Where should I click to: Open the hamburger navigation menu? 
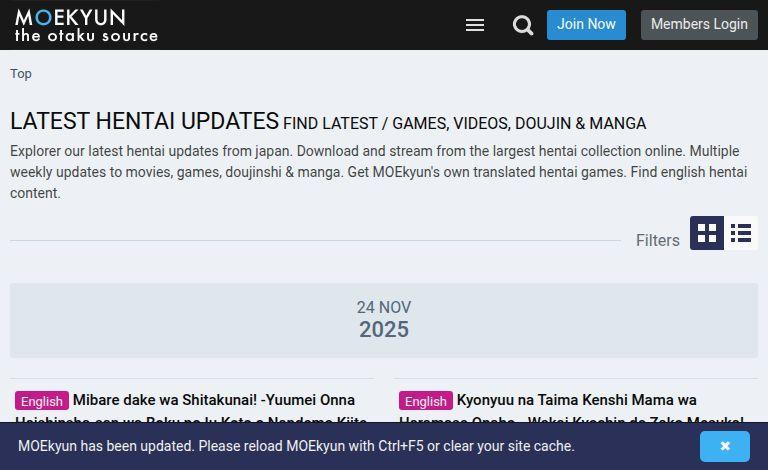click(475, 25)
